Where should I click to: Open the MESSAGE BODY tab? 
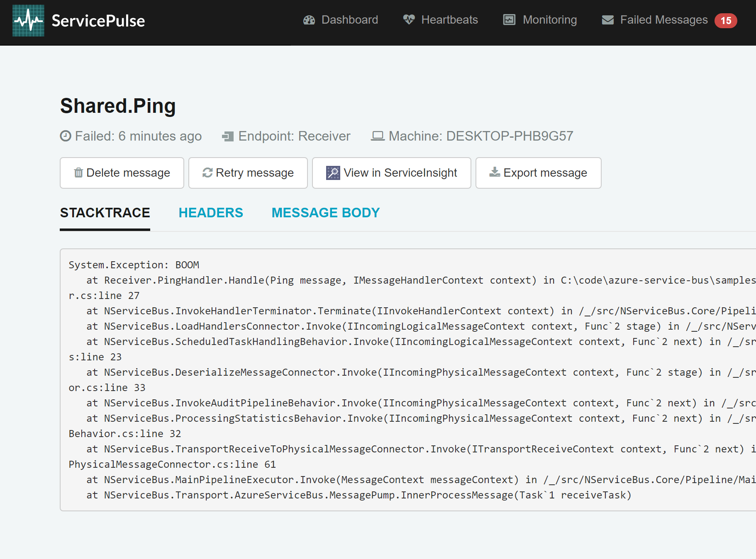pyautogui.click(x=325, y=212)
